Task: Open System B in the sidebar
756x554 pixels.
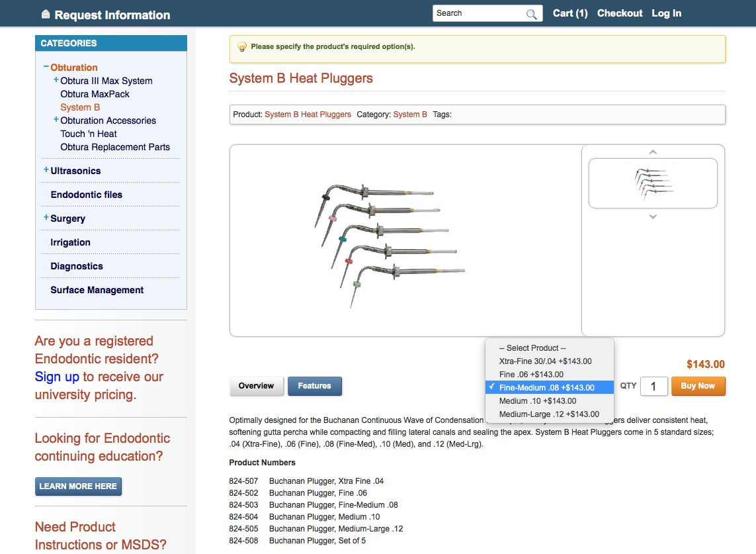Action: (x=80, y=107)
